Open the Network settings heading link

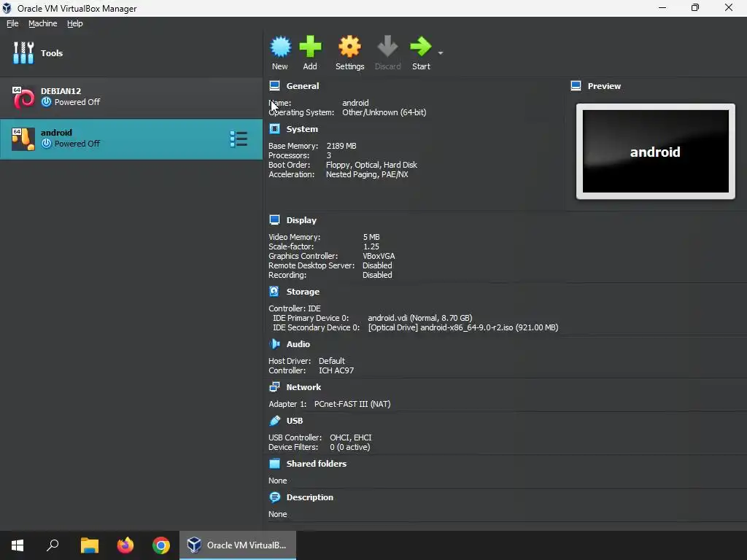303,387
